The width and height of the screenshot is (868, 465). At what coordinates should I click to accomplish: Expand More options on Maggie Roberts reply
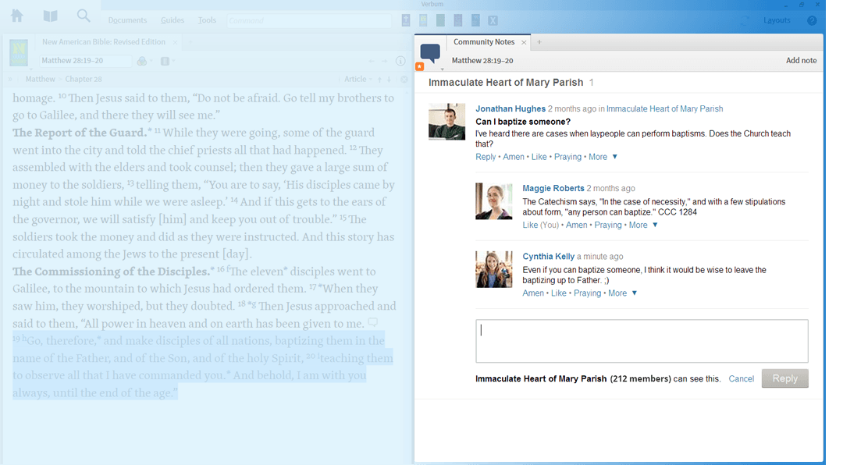click(x=643, y=225)
